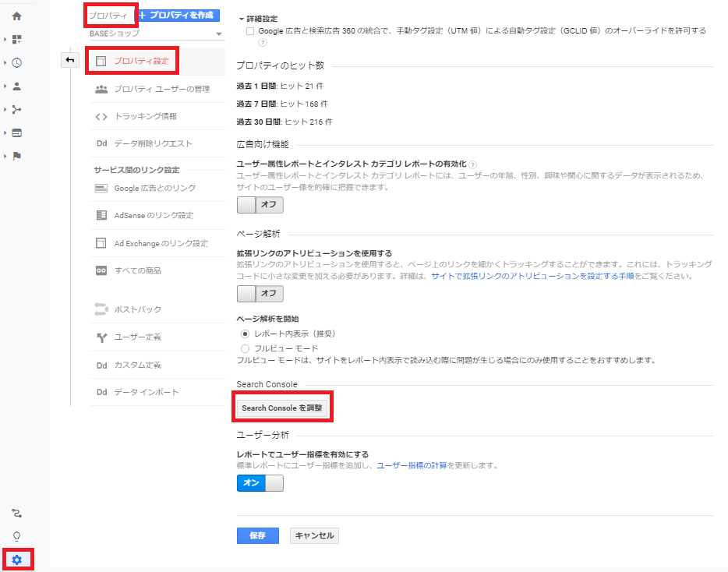Turn off the ユーザー指標 オン toggle
The height and width of the screenshot is (572, 728).
[x=260, y=483]
